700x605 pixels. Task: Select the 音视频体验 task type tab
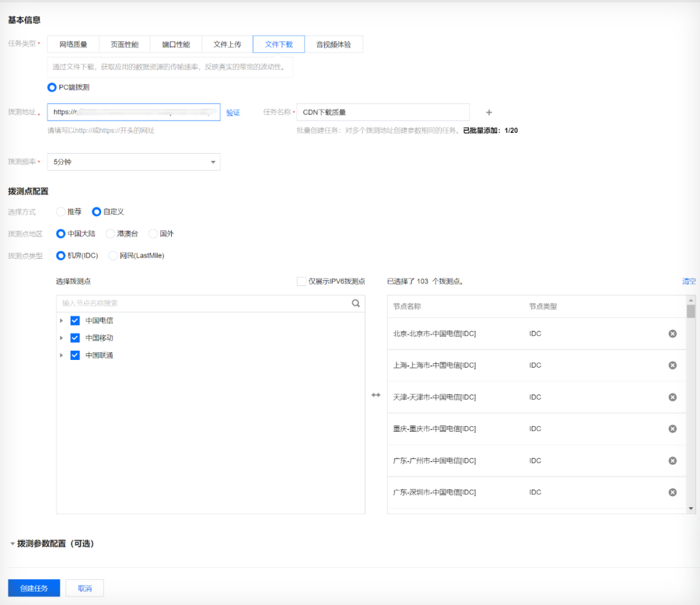(333, 44)
